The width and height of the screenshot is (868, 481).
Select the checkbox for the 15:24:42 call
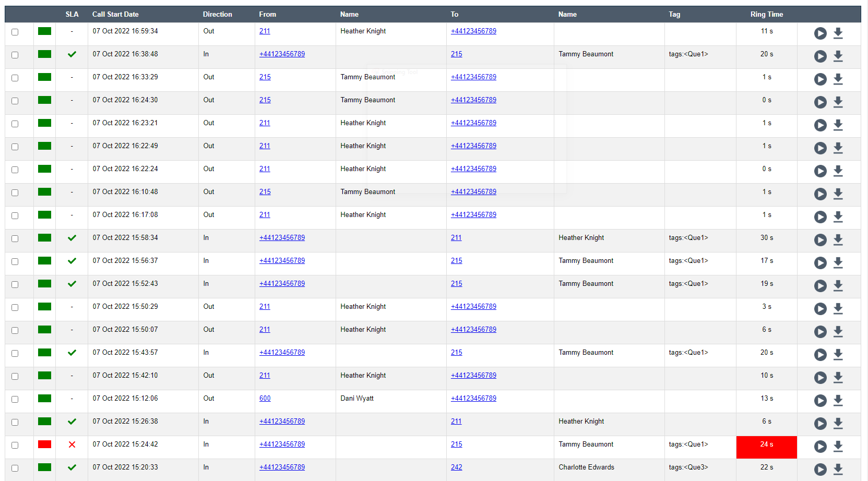click(15, 445)
